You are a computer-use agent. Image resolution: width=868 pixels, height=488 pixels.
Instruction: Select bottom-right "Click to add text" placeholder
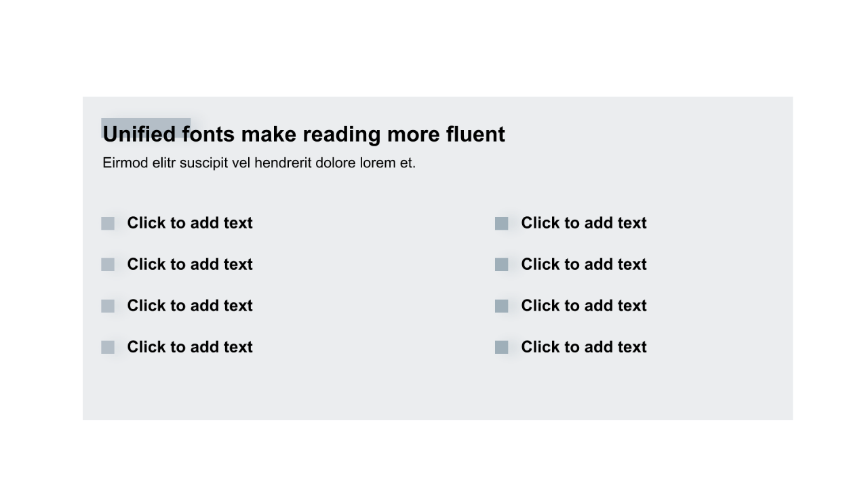[x=584, y=347]
